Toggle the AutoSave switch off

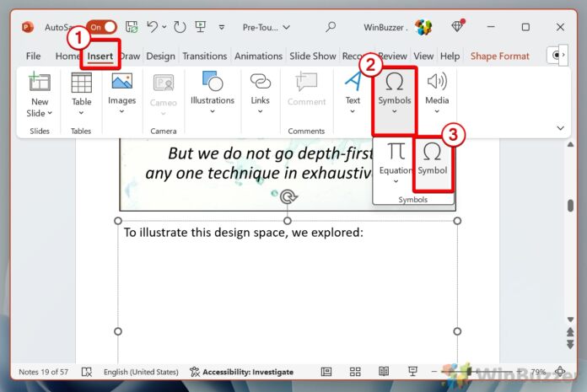(x=101, y=27)
